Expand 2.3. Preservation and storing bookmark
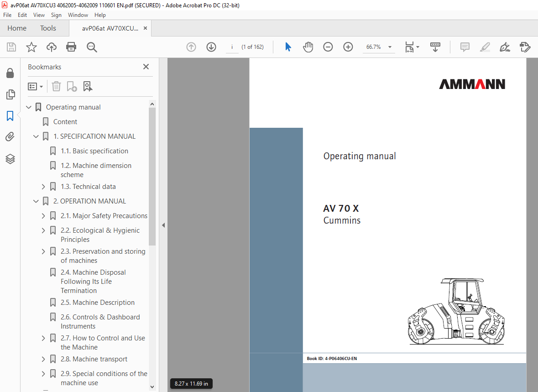The width and height of the screenshot is (538, 392). pos(43,251)
